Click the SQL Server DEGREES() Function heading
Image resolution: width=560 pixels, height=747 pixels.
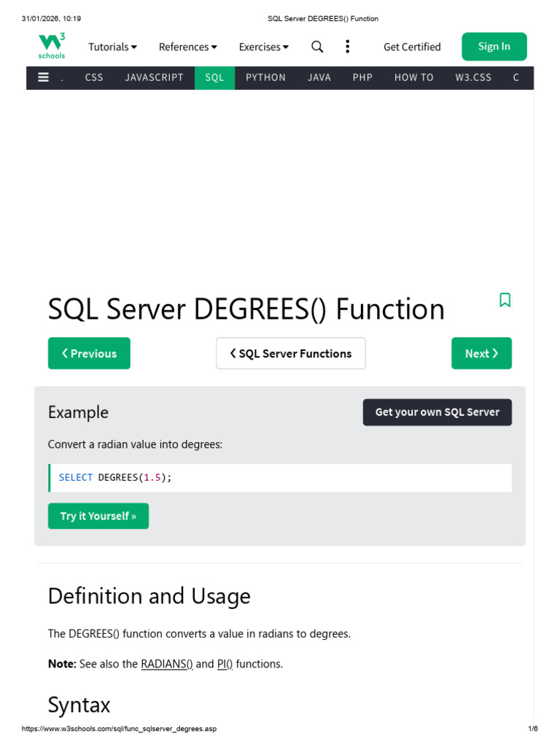[246, 309]
